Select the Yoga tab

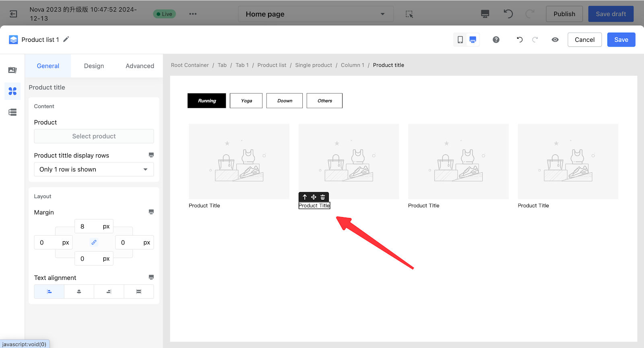(x=246, y=101)
